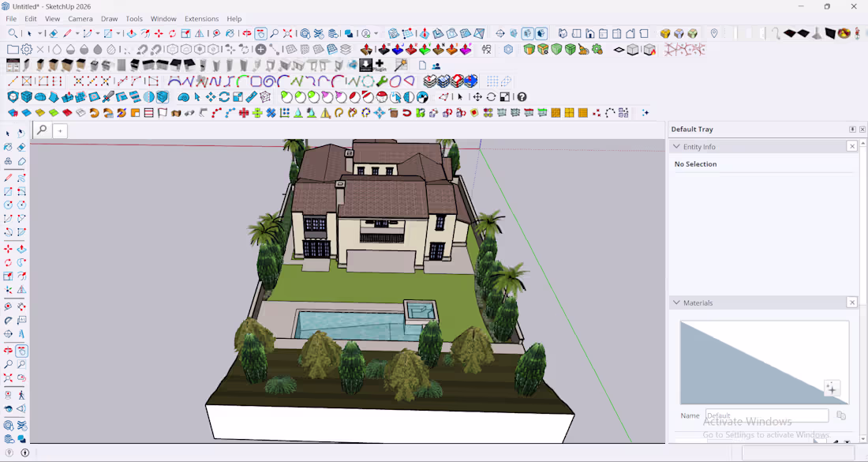This screenshot has width=868, height=462.
Task: Click the default material icon beside Name
Action: point(841,415)
